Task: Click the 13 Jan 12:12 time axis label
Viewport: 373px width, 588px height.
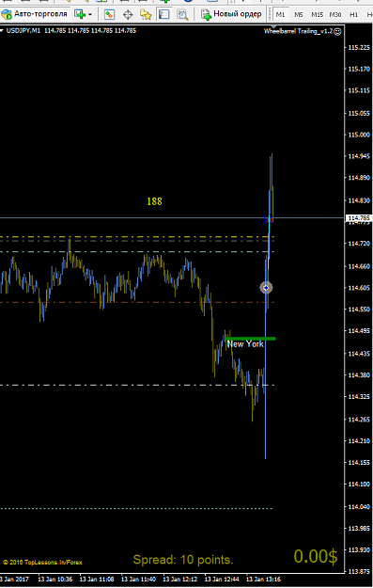Action: (x=180, y=580)
